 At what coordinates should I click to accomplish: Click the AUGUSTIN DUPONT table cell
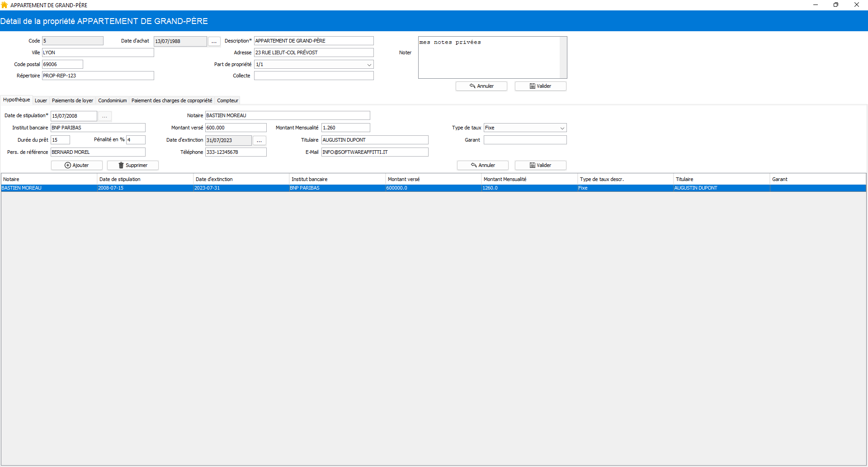tap(722, 188)
